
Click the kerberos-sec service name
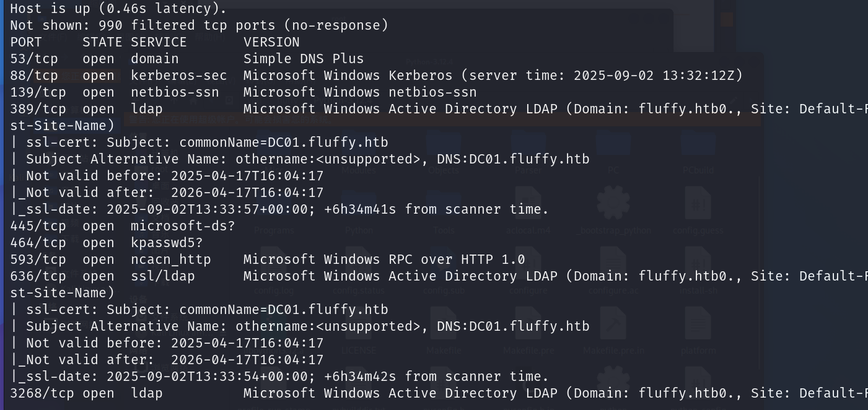coord(178,76)
